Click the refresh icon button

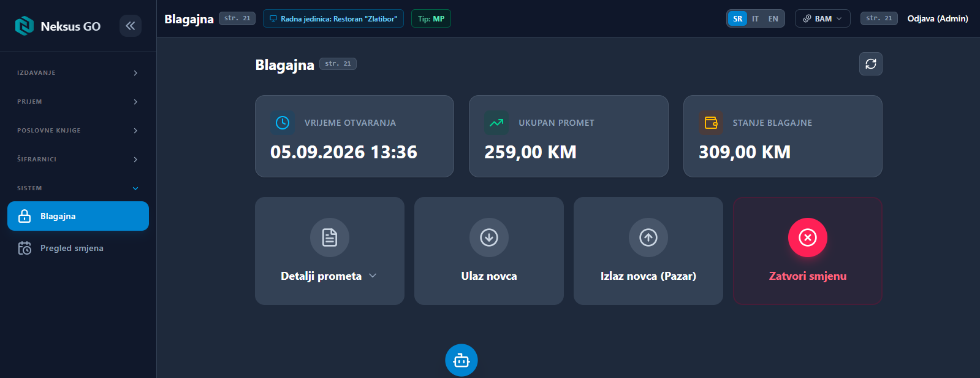coord(871,64)
